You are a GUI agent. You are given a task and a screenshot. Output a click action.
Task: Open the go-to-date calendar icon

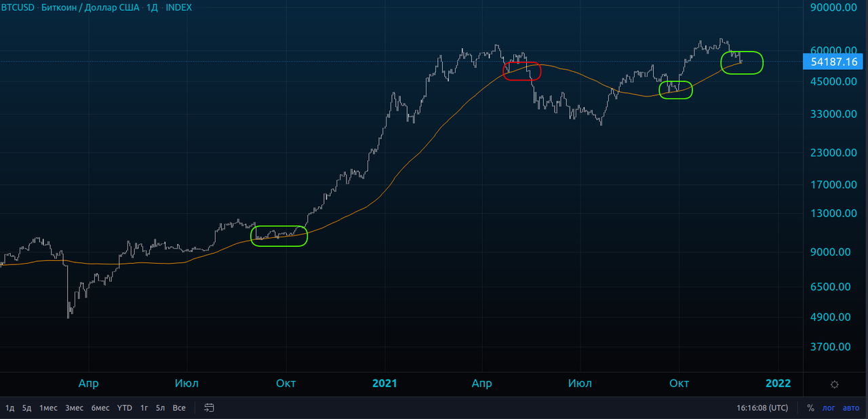coord(210,408)
